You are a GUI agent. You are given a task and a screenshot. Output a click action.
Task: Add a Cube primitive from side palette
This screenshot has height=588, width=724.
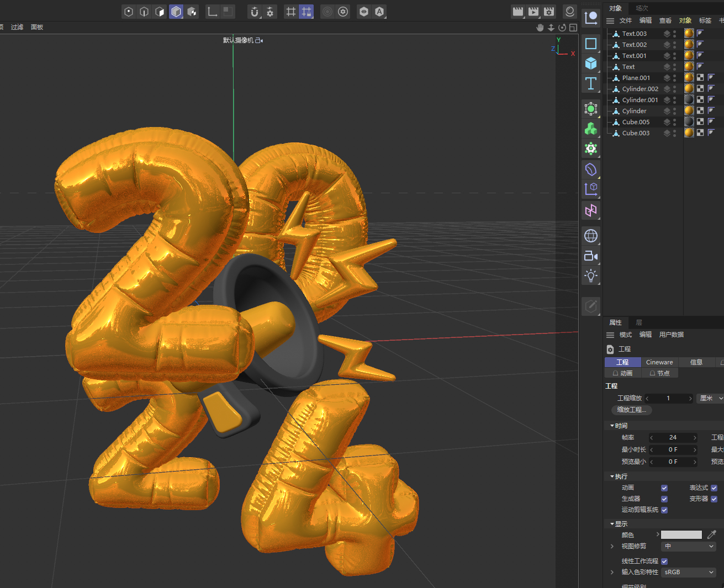point(591,63)
